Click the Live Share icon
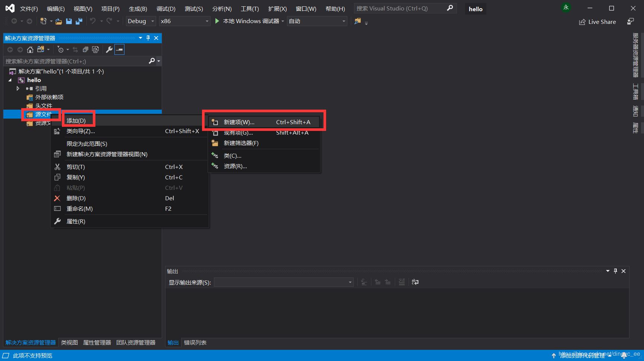This screenshot has width=644, height=361. [x=582, y=22]
